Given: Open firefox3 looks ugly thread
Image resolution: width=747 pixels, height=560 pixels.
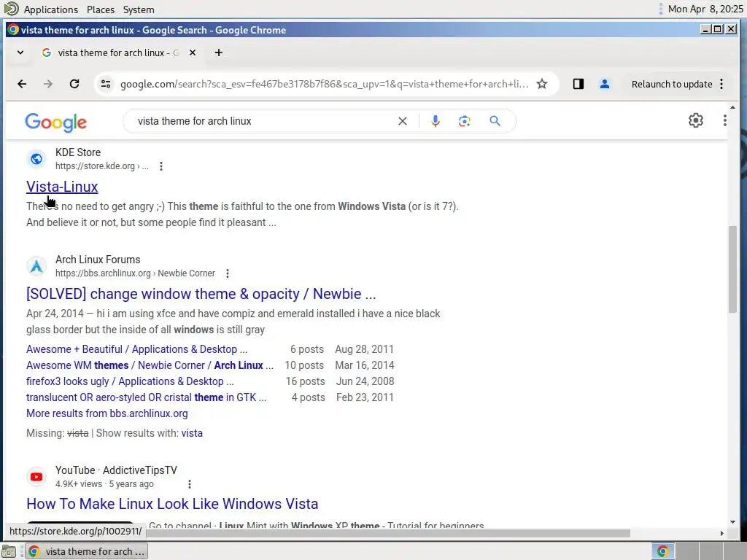Looking at the screenshot, I should 130,381.
